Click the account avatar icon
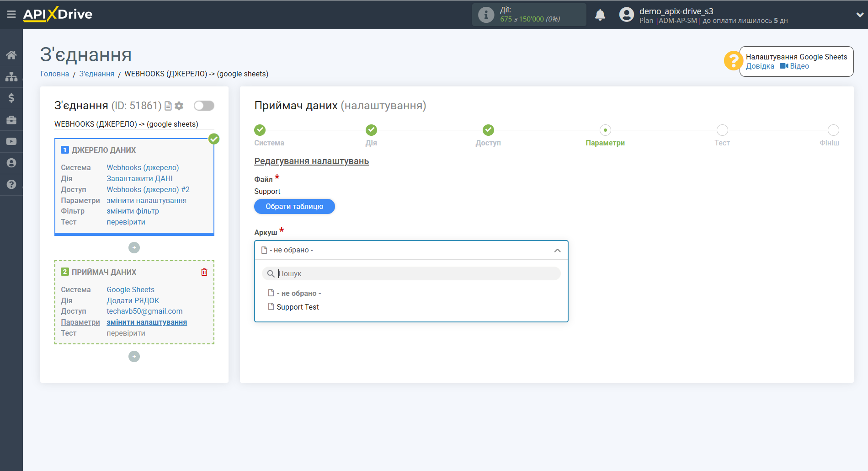Image resolution: width=868 pixels, height=471 pixels. click(x=626, y=15)
